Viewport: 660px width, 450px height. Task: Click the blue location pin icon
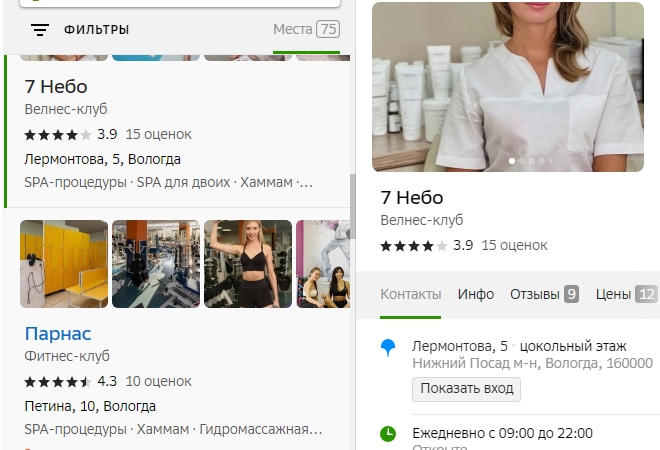(388, 347)
